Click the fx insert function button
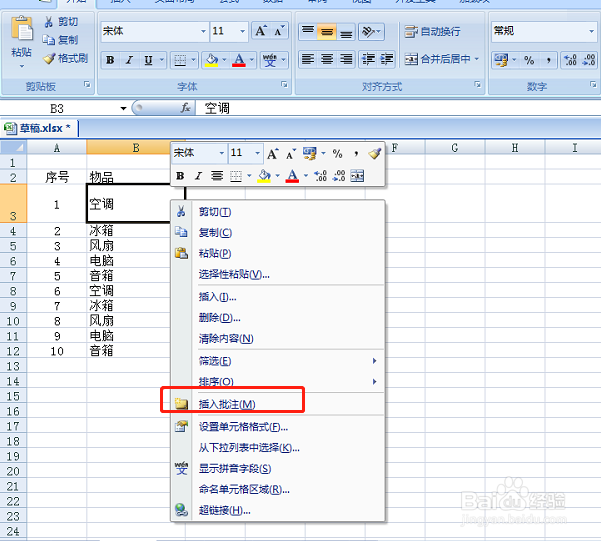Image resolution: width=601 pixels, height=541 pixels. 186,109
